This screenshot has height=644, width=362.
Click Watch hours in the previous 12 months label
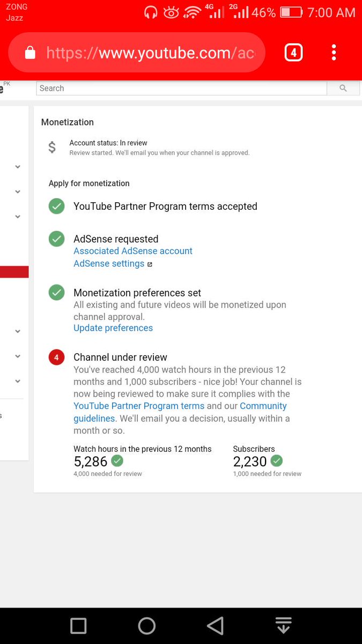[143, 449]
